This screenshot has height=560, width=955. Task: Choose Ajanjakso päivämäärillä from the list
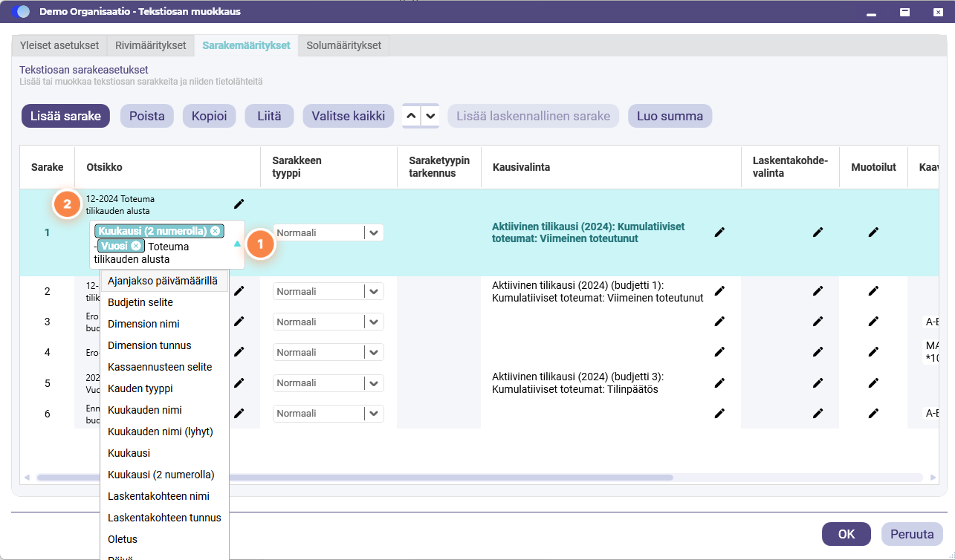pyautogui.click(x=164, y=281)
